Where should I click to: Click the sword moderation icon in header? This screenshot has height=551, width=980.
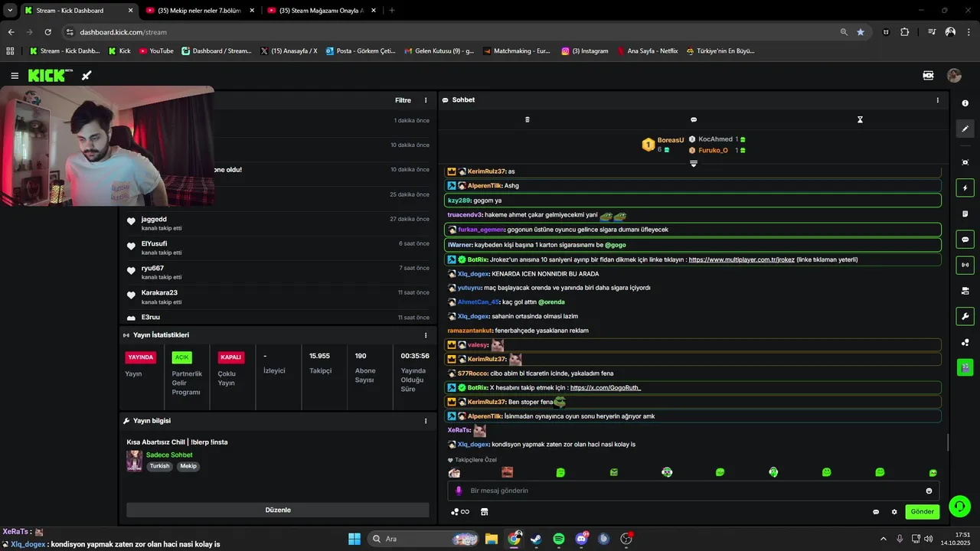coord(87,76)
